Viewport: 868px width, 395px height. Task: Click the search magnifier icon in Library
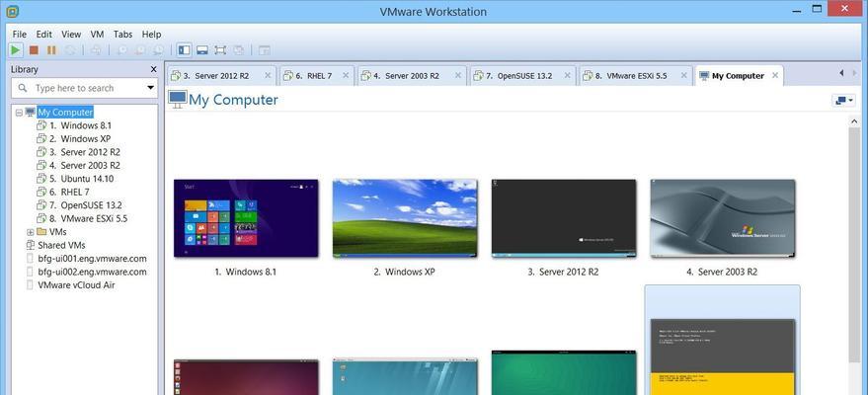coord(23,88)
